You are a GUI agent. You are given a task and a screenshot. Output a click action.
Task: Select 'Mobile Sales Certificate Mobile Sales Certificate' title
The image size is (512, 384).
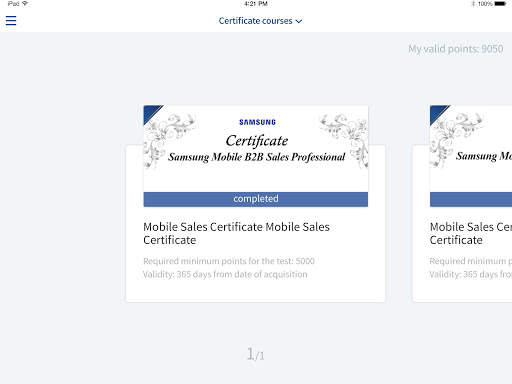pyautogui.click(x=236, y=233)
